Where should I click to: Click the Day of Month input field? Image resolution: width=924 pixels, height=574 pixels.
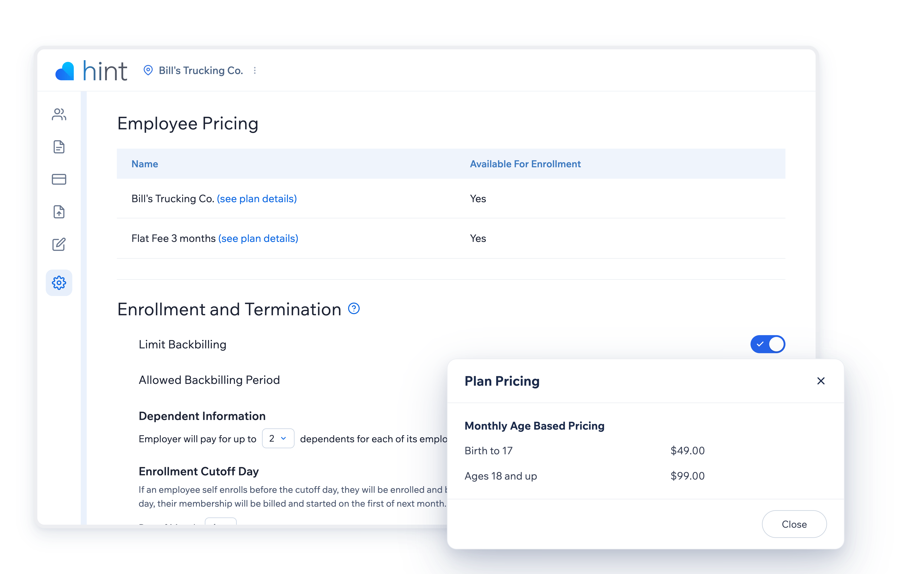point(221,521)
